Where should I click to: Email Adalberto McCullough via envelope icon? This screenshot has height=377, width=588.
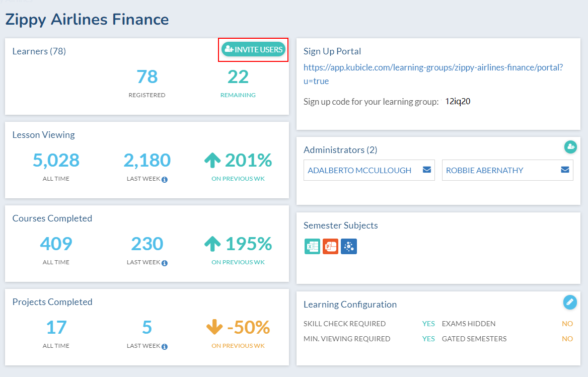tap(427, 170)
